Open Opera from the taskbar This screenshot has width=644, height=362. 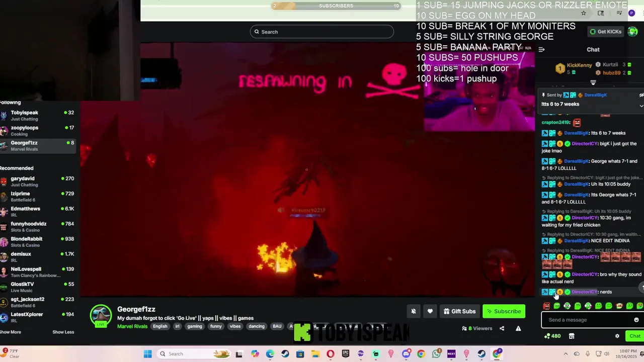pyautogui.click(x=331, y=354)
